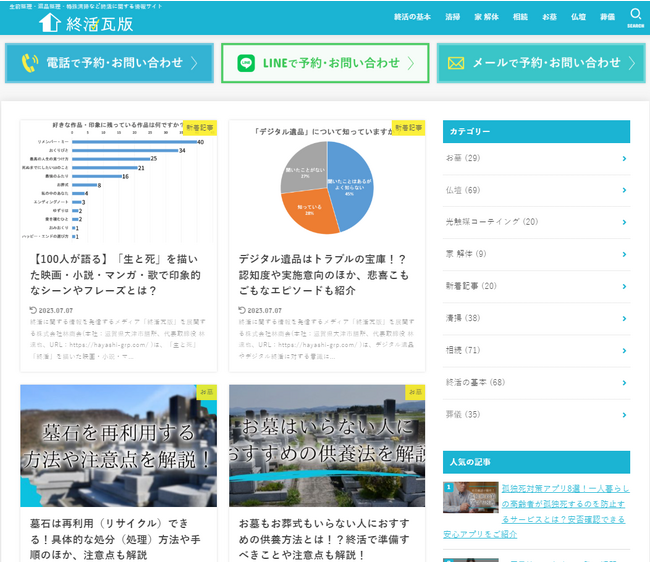Click the chevron arrow on 電話で予約 banner
The width and height of the screenshot is (650, 562).
pos(194,63)
